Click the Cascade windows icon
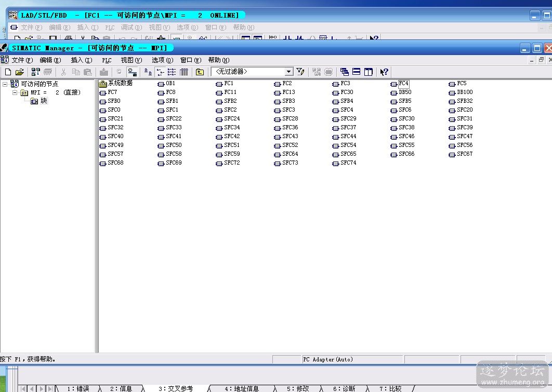Viewport: 552px width, 392px height. pos(344,72)
